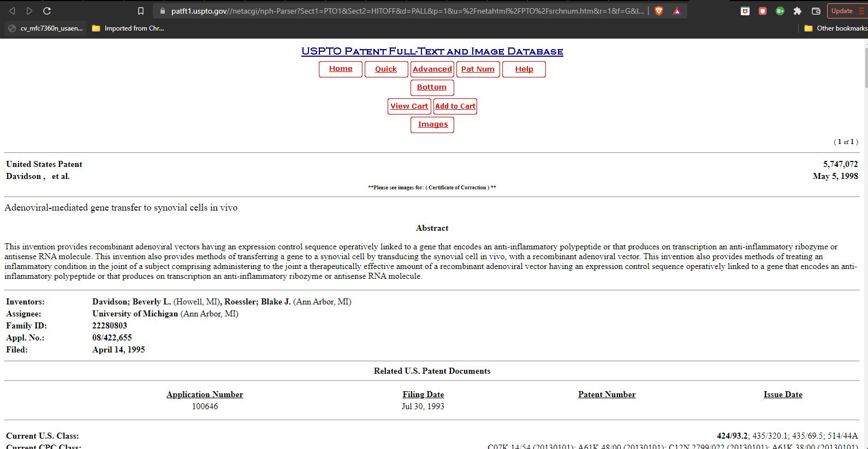Screen dimensions: 868x449
Task: Click the Update browser button
Action: click(x=847, y=11)
